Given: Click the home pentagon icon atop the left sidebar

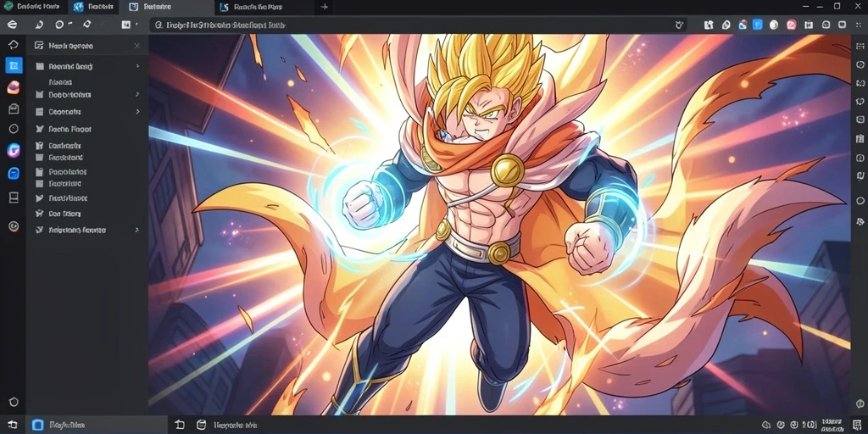Looking at the screenshot, I should coord(14,45).
